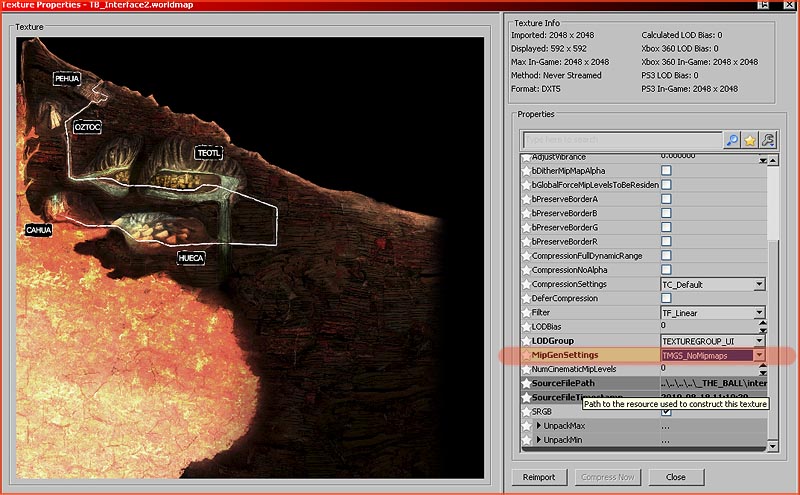This screenshot has width=800, height=495.
Task: Click the property search text field
Action: [622, 140]
